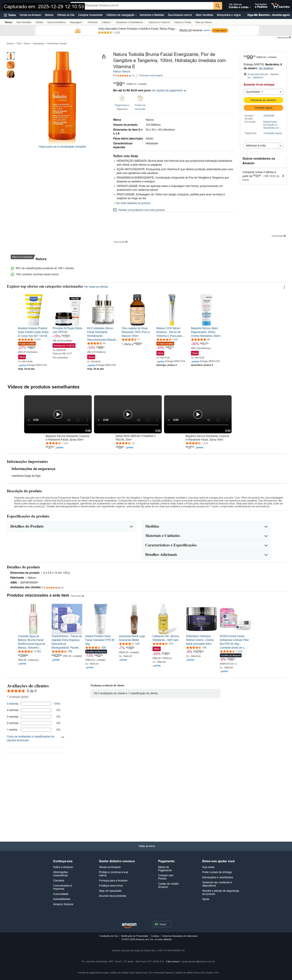Open the Adicionar à Lista dropdown arrow

281,146
